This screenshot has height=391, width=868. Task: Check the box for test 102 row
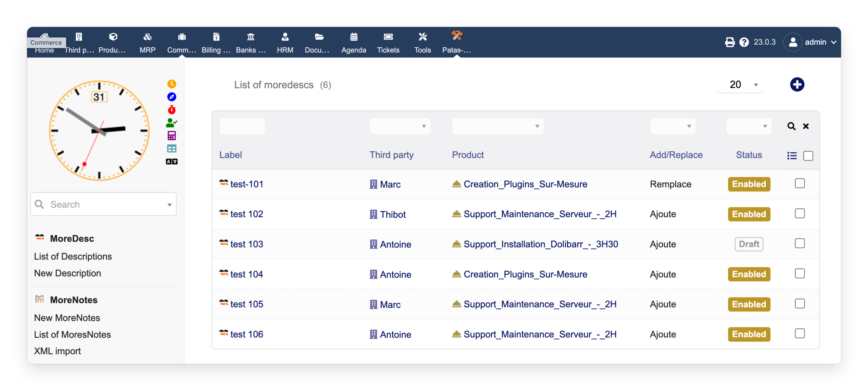click(x=800, y=214)
